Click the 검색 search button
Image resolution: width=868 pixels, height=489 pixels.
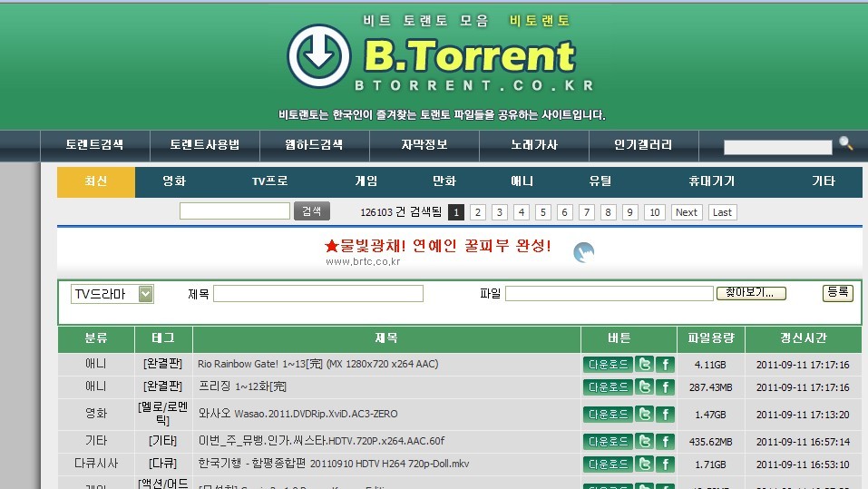(x=312, y=211)
